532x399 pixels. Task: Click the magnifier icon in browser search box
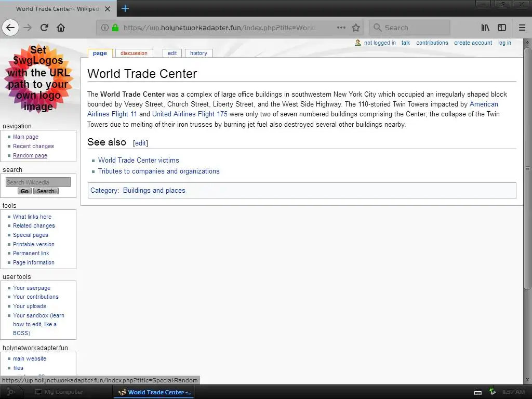(377, 28)
